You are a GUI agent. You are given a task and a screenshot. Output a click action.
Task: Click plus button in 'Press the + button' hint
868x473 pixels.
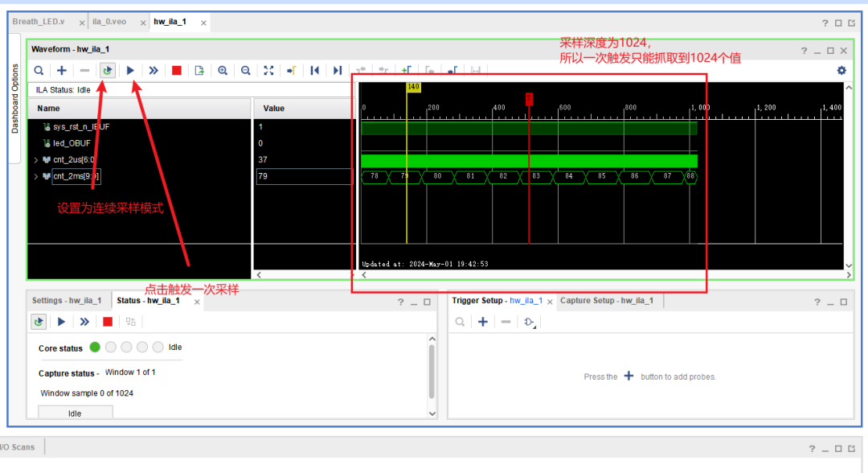tap(628, 376)
